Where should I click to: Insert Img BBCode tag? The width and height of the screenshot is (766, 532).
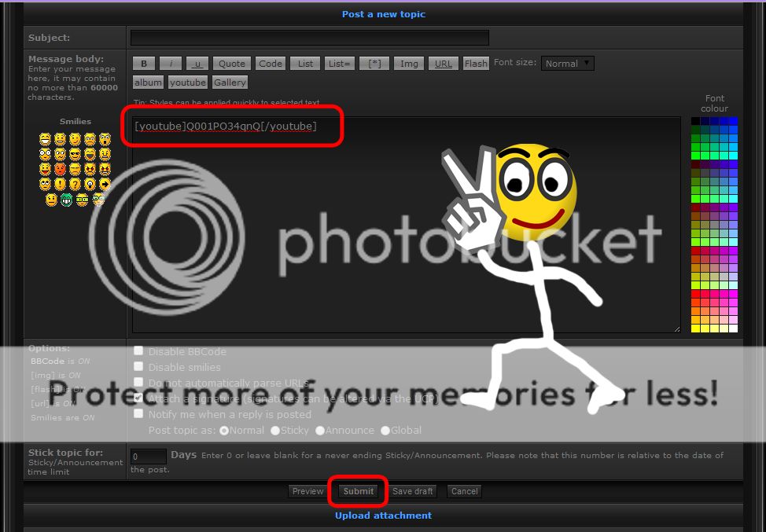click(x=409, y=64)
